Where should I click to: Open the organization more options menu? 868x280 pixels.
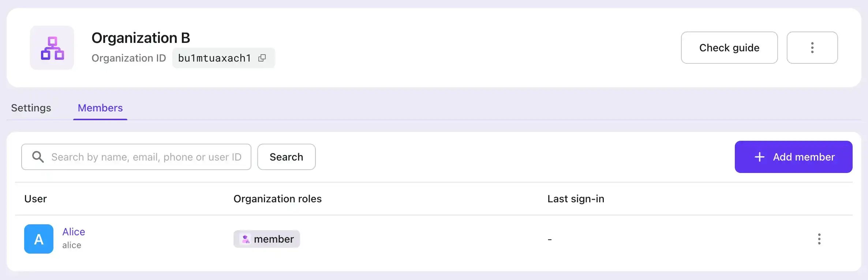812,48
